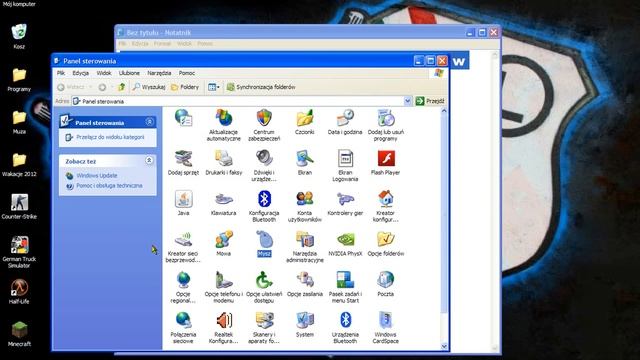Open Połączenia sieciowe
This screenshot has height=360, width=640.
pos(183,327)
